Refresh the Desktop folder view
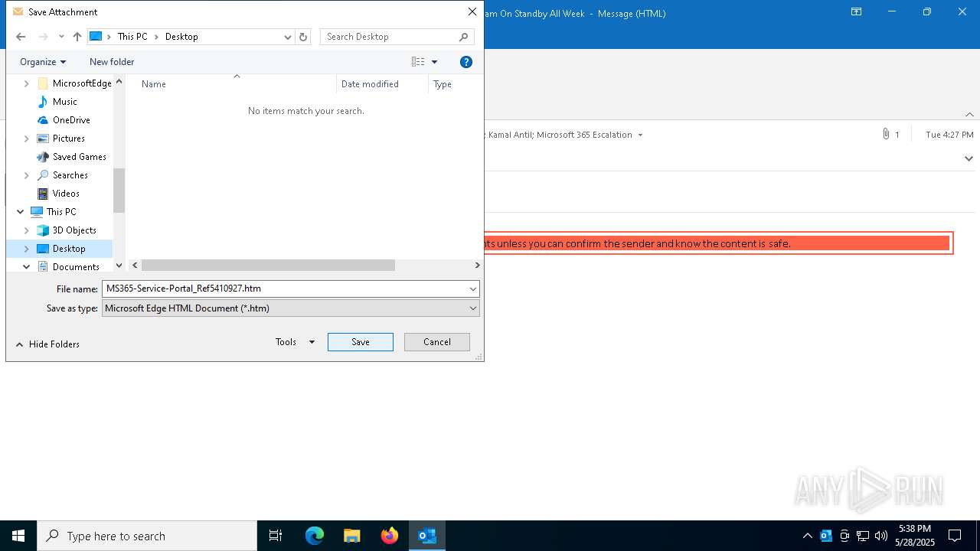This screenshot has width=980, height=551. [x=303, y=37]
